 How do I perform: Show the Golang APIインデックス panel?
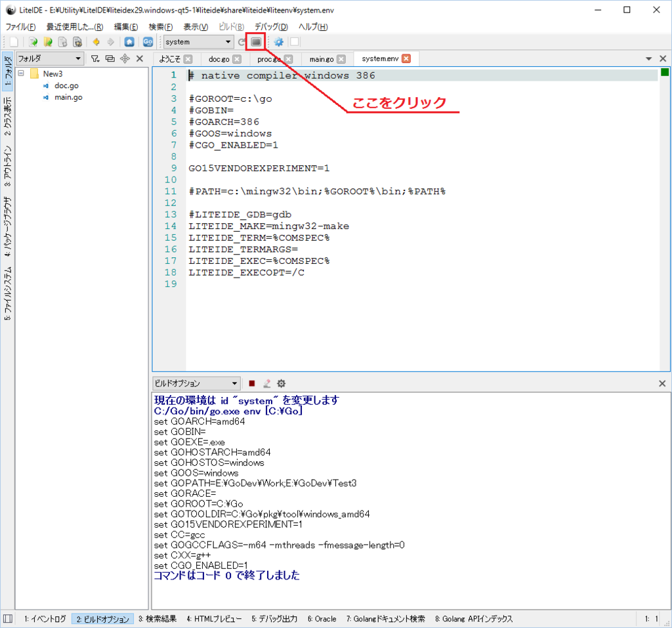tap(474, 619)
